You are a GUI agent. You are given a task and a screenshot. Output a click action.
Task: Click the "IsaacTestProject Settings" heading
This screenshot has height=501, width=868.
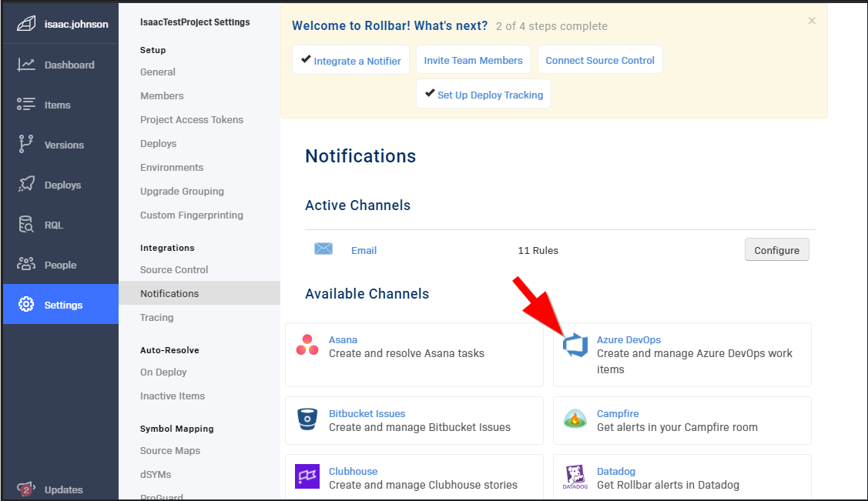(195, 22)
